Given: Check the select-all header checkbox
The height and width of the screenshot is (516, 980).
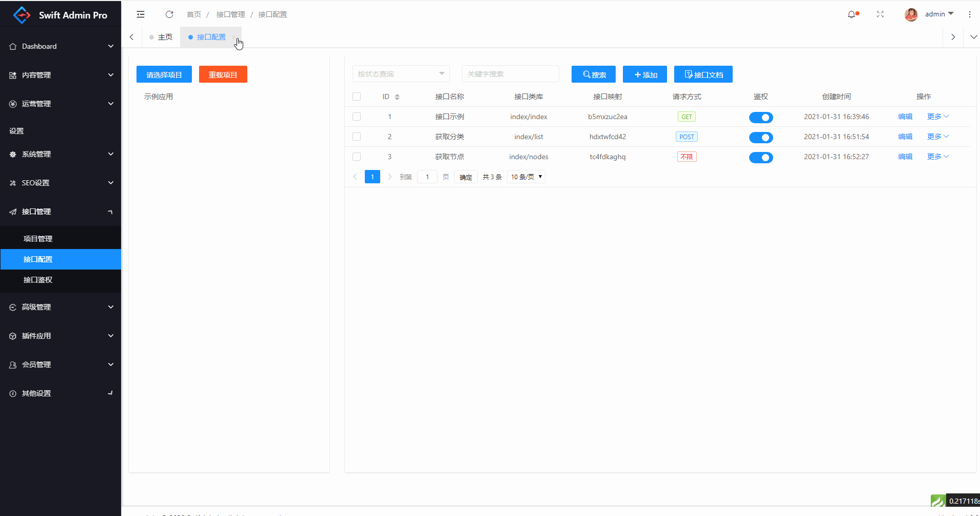Looking at the screenshot, I should point(357,97).
